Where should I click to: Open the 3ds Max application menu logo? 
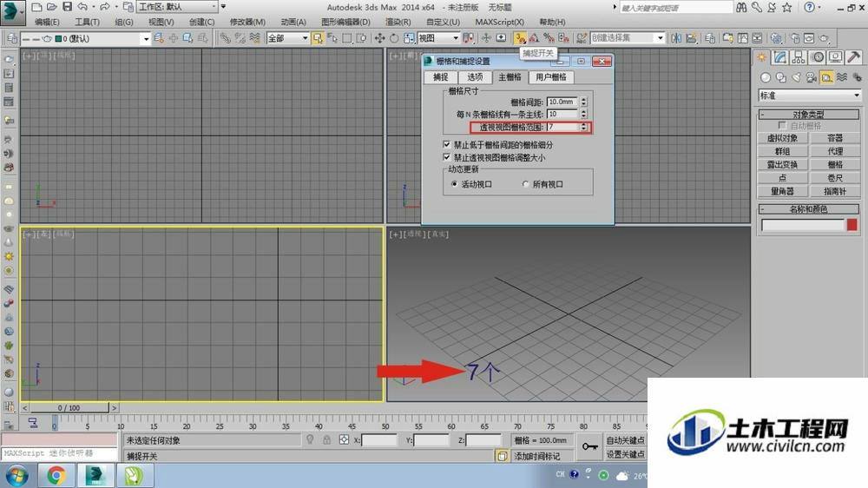click(x=13, y=12)
